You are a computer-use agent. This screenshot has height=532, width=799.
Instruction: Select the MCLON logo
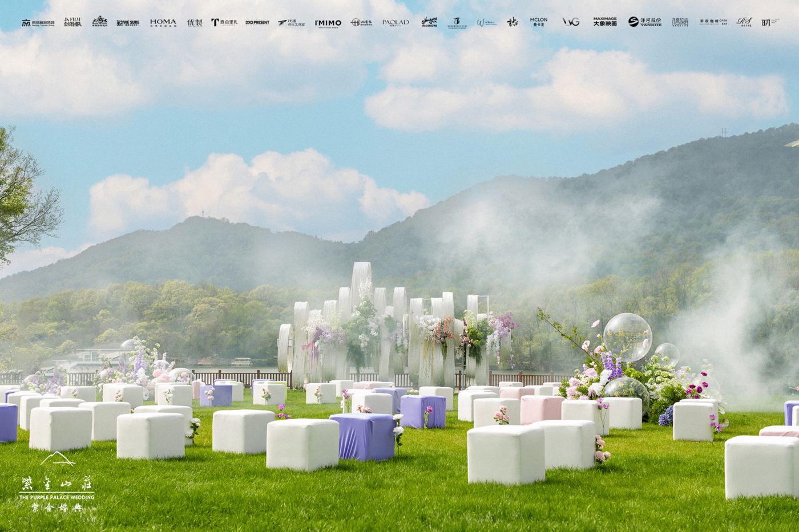[538, 22]
